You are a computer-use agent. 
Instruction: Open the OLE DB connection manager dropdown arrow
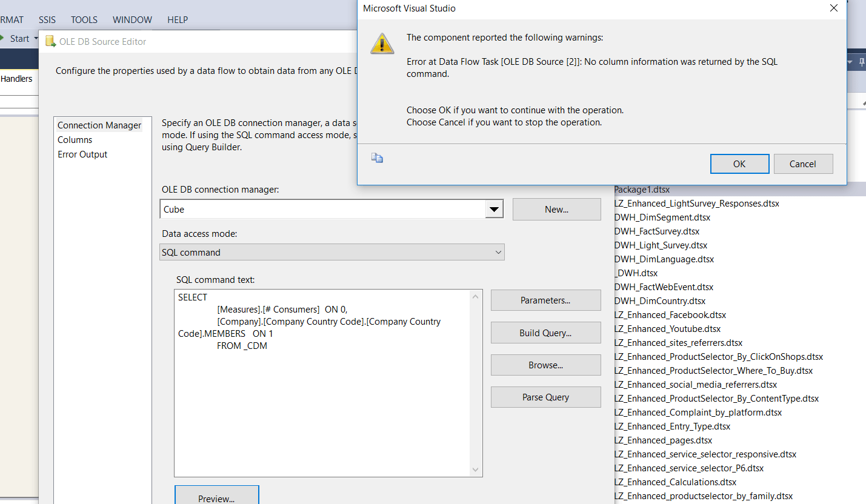pyautogui.click(x=494, y=210)
